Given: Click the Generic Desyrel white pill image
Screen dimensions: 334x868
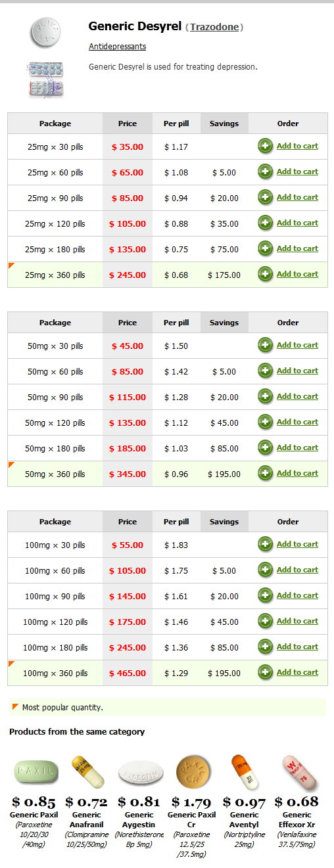Looking at the screenshot, I should 49,32.
